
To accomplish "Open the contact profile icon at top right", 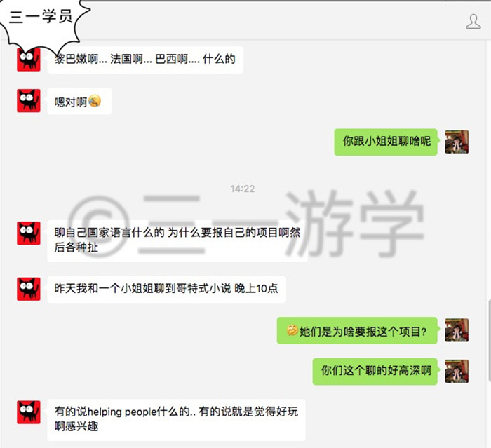I will pyautogui.click(x=473, y=22).
